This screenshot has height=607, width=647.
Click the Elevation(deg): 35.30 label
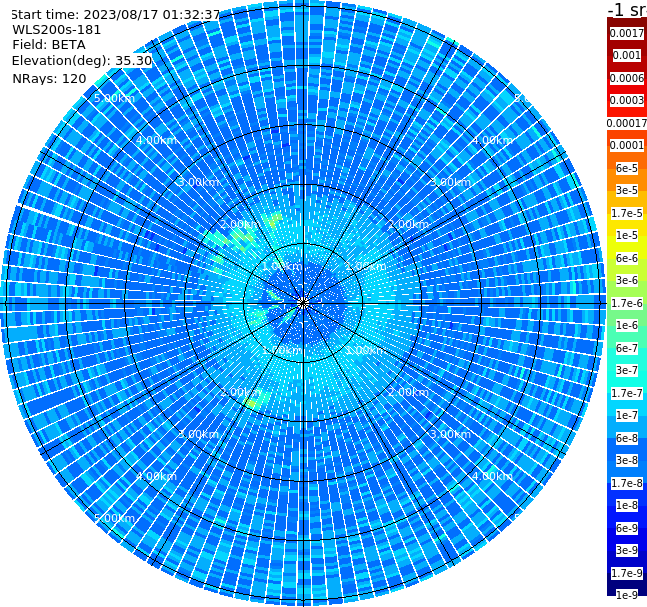(82, 61)
